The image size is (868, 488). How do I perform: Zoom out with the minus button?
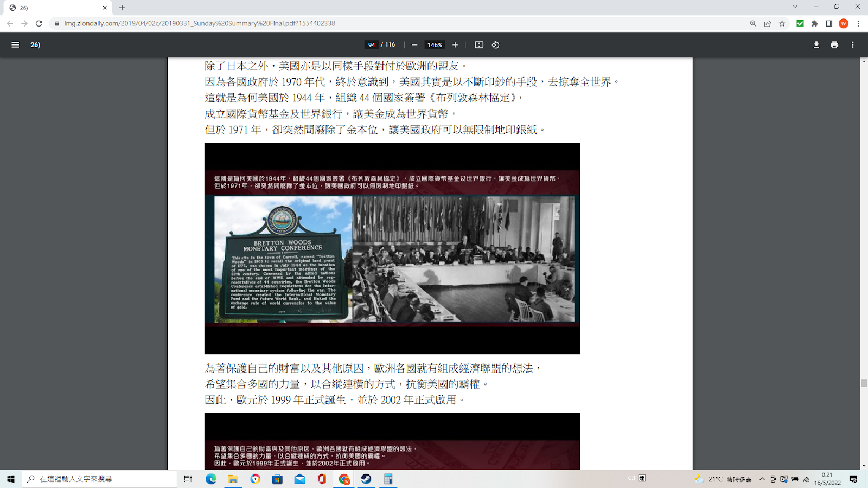[x=414, y=45]
